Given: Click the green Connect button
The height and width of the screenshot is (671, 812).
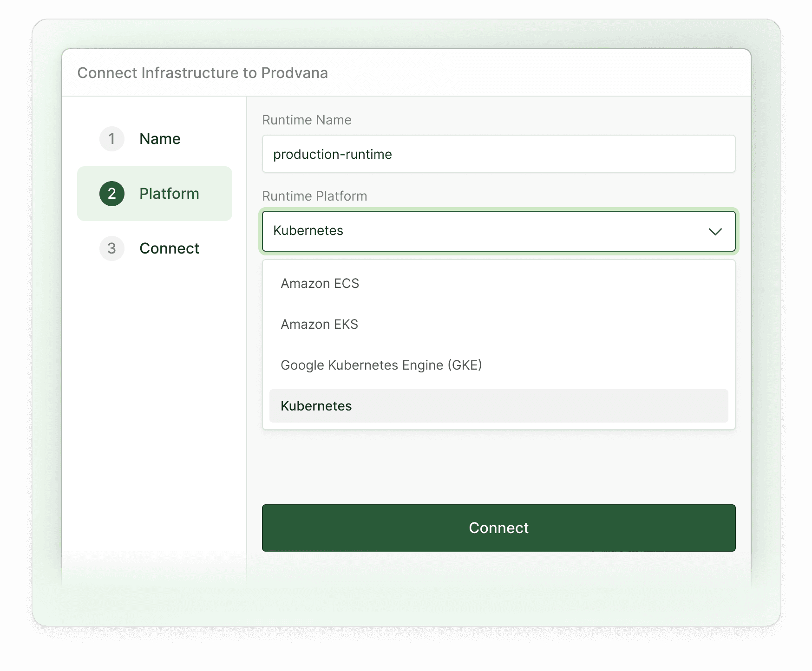Looking at the screenshot, I should 498,528.
